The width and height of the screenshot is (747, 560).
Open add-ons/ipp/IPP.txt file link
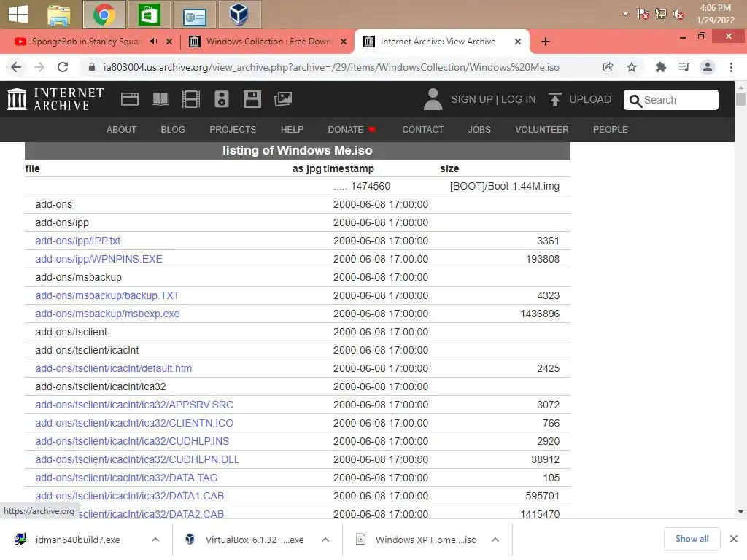77,241
